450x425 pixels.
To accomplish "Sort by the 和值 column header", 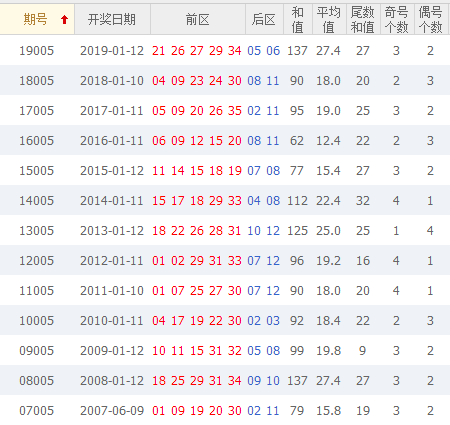I will 297,19.
